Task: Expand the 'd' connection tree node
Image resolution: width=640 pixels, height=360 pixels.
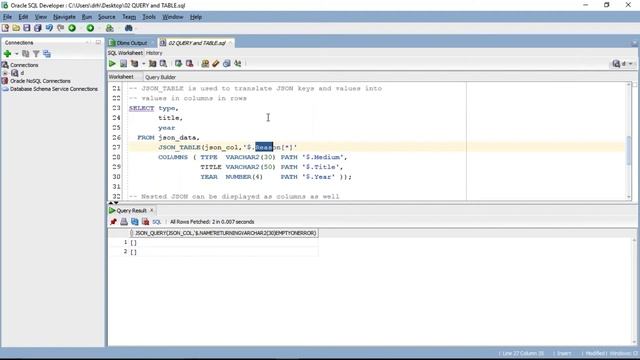Action: (x=5, y=73)
